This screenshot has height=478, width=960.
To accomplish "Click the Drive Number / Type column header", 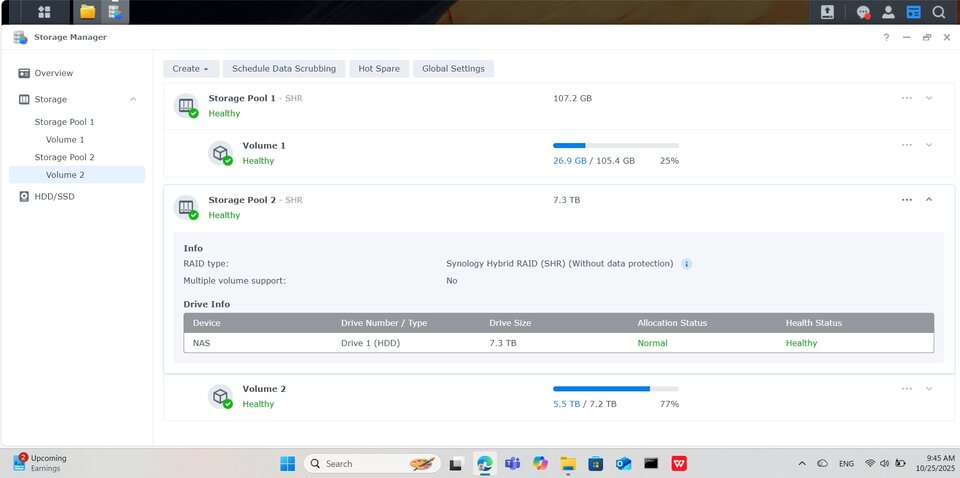I will [384, 323].
